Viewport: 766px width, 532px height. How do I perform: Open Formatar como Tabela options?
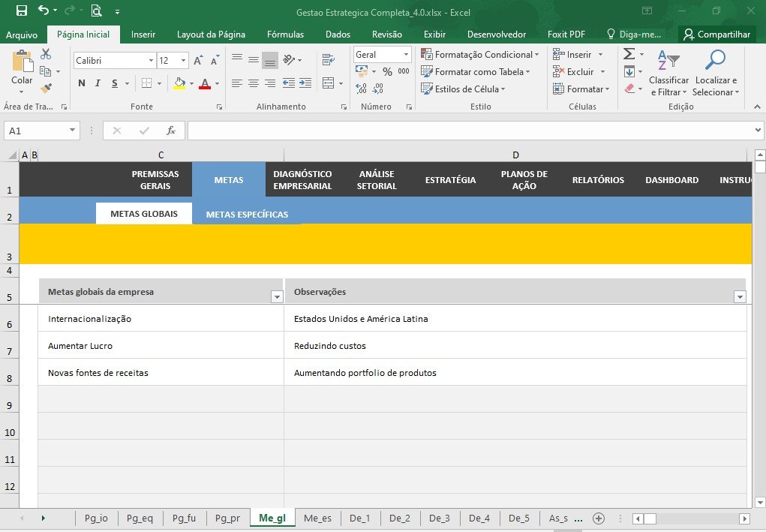[x=476, y=72]
